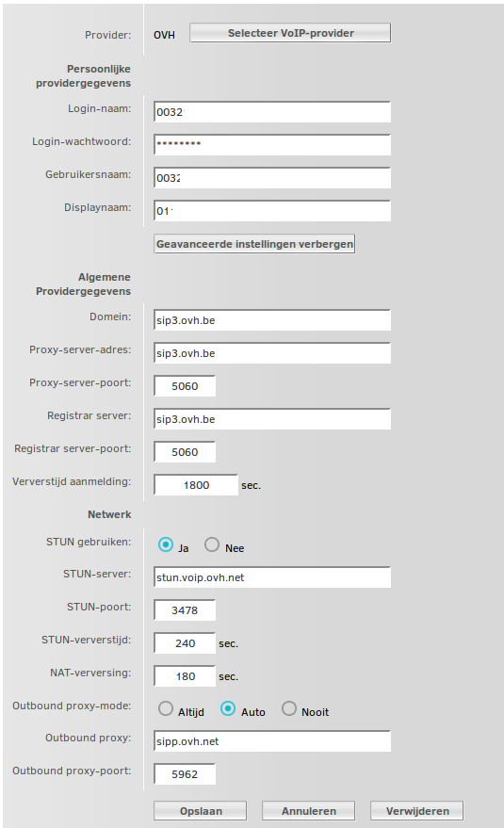Image resolution: width=504 pixels, height=828 pixels.
Task: Select the Gebruikersnaam text field
Action: pyautogui.click(x=272, y=178)
